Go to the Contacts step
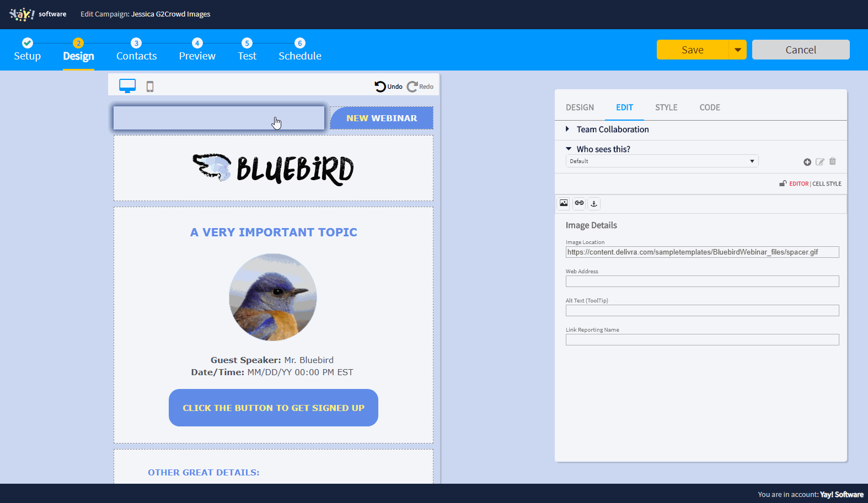The image size is (868, 503). coord(136,50)
